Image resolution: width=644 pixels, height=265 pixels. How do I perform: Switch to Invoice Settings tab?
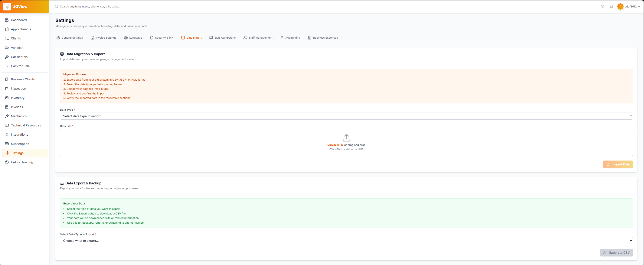(104, 38)
